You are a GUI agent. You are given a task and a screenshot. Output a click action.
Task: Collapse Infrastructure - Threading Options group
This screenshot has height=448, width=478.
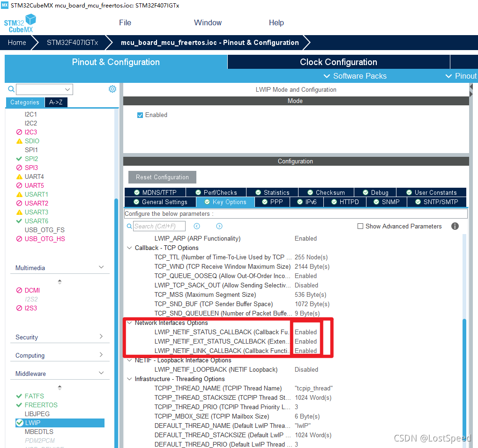129,379
